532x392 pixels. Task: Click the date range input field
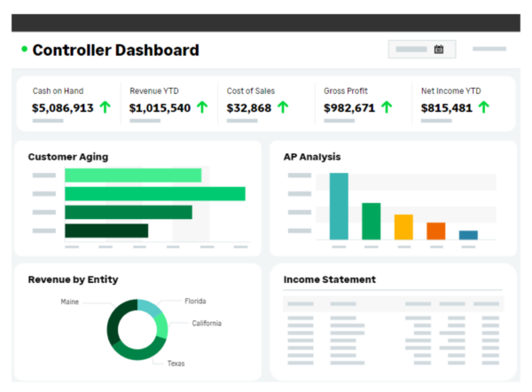(422, 49)
